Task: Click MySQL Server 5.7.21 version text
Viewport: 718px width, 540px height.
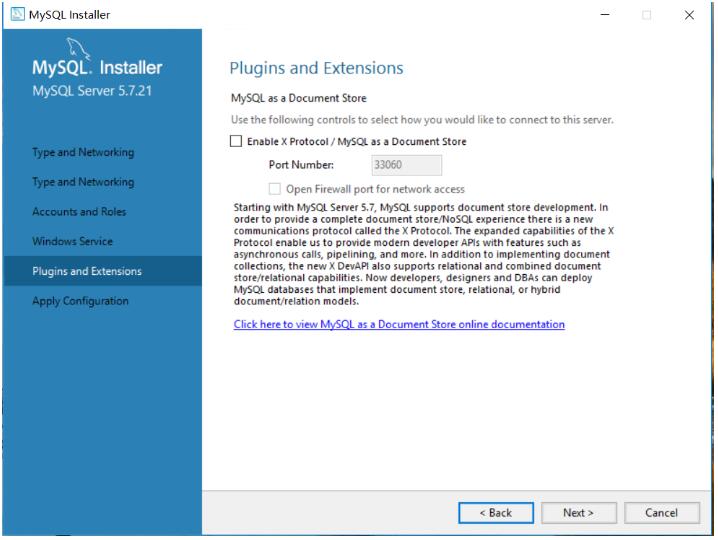Action: (92, 91)
